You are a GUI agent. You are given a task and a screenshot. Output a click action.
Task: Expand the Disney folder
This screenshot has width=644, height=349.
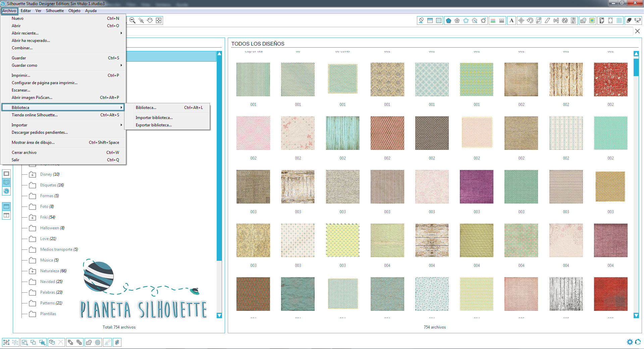point(33,175)
